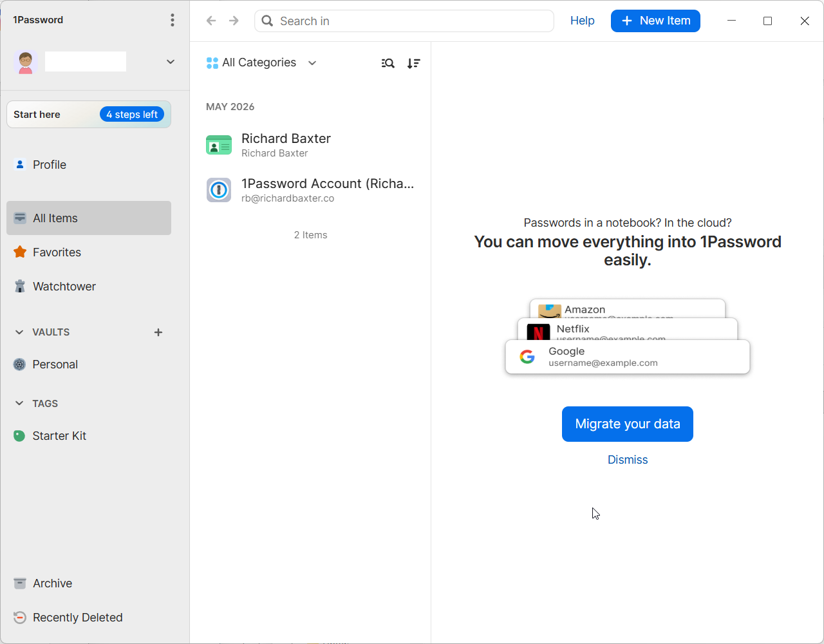Open Watchtower in the sidebar
Image resolution: width=824 pixels, height=644 pixels.
click(89, 287)
